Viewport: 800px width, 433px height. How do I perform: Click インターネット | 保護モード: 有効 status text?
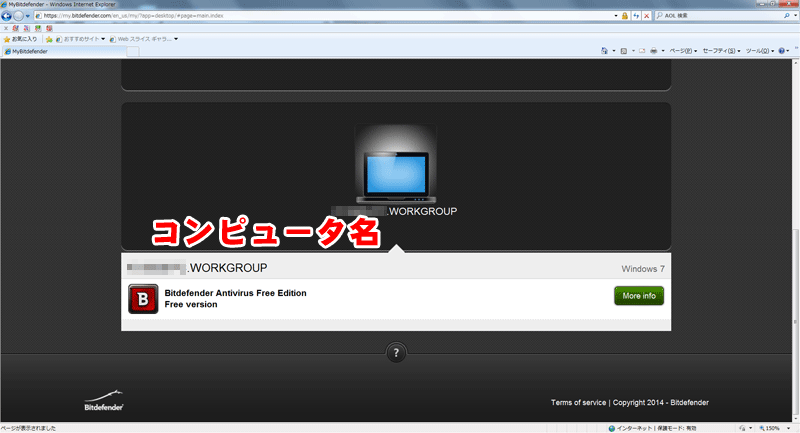(x=656, y=428)
